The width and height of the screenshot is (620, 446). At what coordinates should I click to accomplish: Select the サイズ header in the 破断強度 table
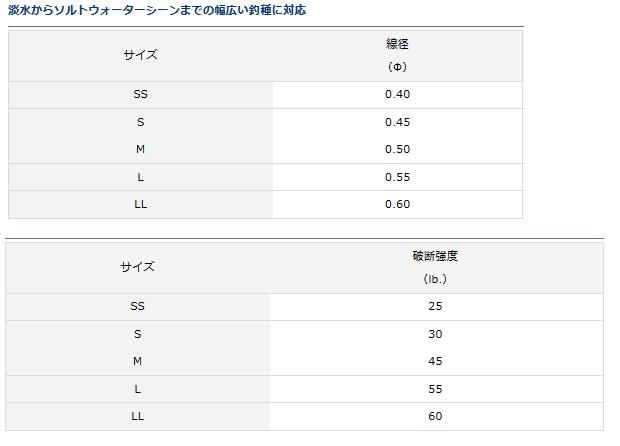point(137,267)
